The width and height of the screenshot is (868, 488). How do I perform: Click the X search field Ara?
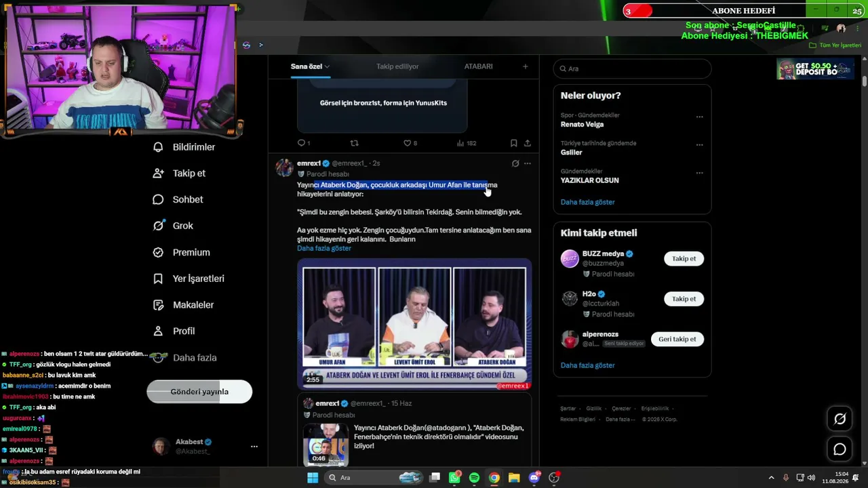point(632,68)
